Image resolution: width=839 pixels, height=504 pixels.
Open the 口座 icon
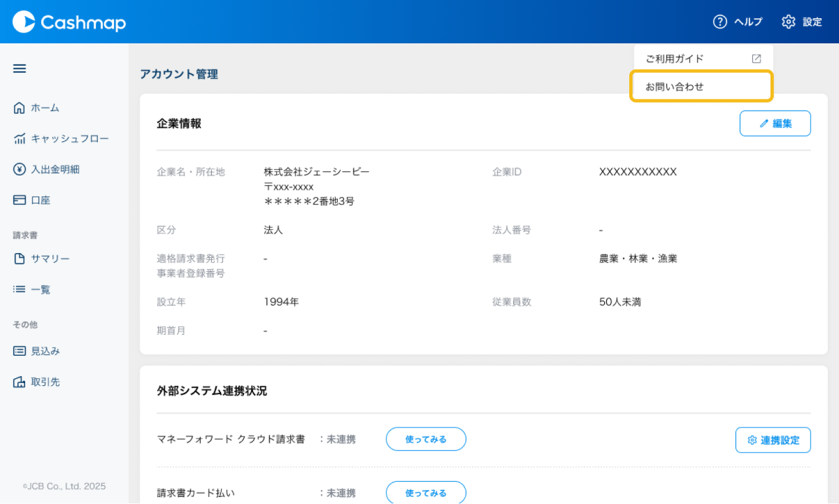[20, 199]
